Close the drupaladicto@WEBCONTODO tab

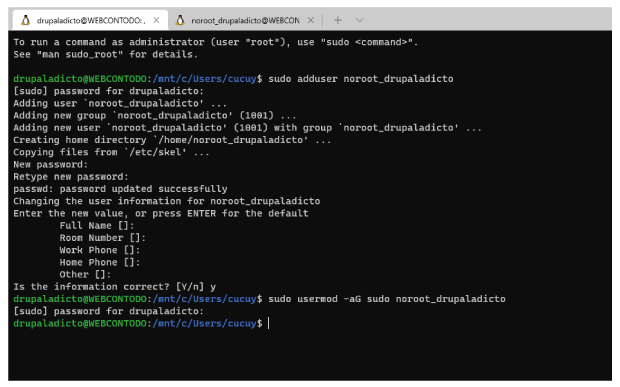(x=156, y=20)
